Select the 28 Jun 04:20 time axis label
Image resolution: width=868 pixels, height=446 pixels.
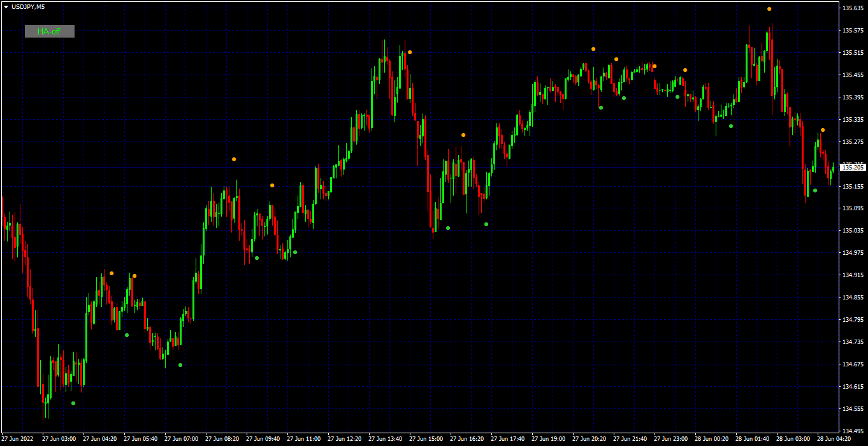[x=834, y=439]
